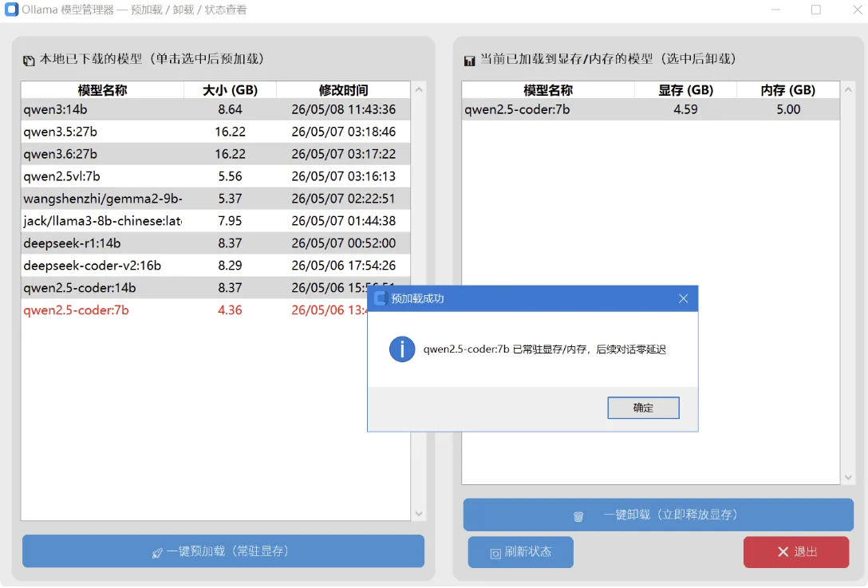Click the icon beside 当前已加载到显存/内存的模型 heading
The width and height of the screenshot is (868, 588).
click(469, 61)
